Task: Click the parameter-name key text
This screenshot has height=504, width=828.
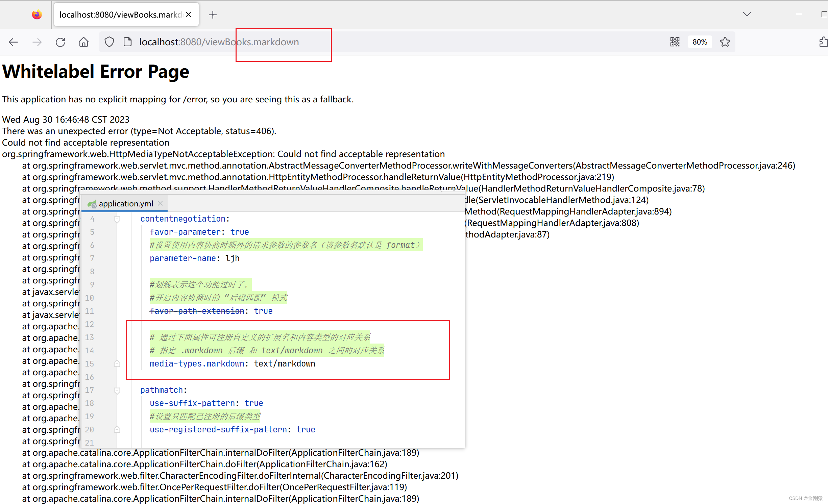Action: pos(183,258)
